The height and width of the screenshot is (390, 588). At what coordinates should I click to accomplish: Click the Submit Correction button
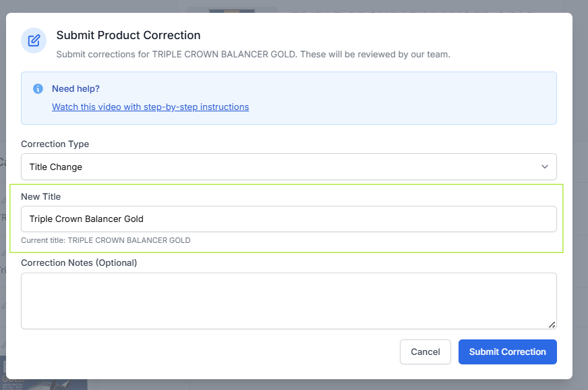[507, 352]
